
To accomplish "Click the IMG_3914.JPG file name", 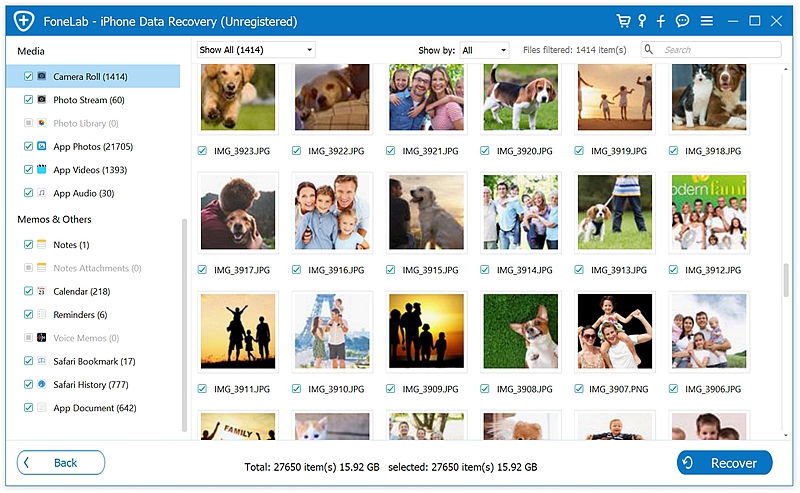I will point(524,270).
